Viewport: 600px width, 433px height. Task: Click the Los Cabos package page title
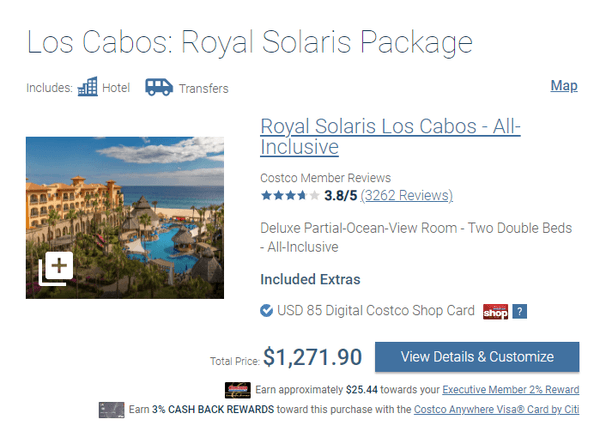tap(249, 43)
